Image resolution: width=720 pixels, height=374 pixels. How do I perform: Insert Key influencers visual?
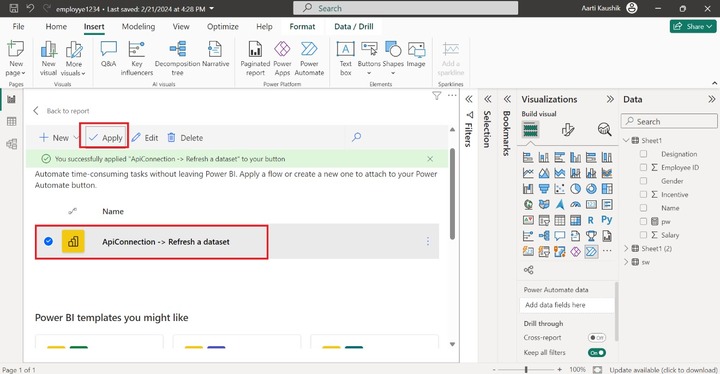(x=137, y=58)
